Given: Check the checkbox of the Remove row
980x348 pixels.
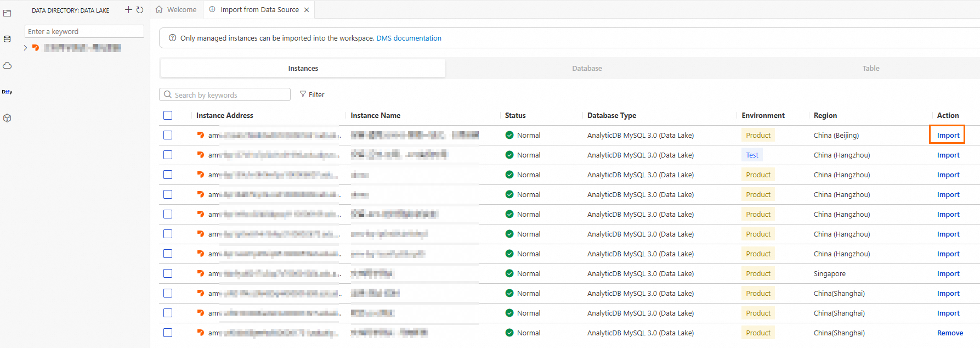Looking at the screenshot, I should pos(168,333).
